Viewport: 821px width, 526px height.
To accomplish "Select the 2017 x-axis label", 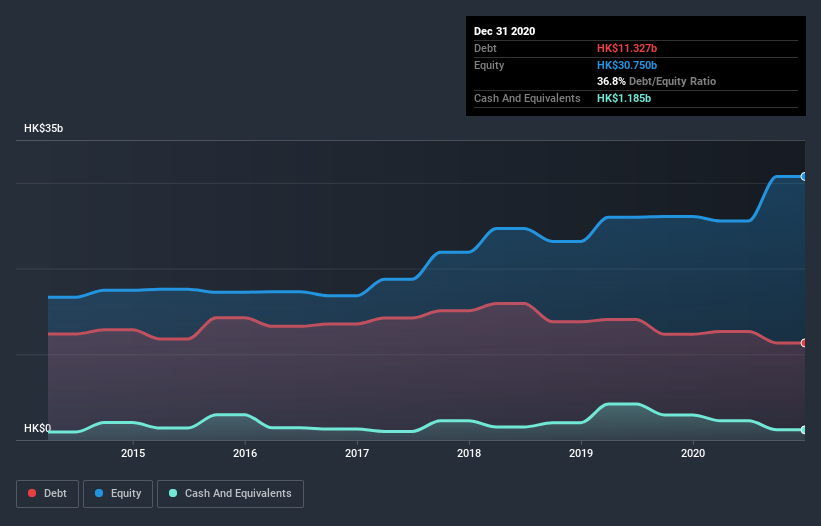I will coord(357,453).
